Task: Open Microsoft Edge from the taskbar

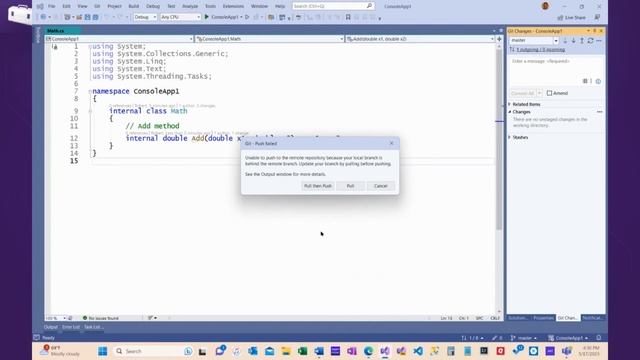Action: 368,351
